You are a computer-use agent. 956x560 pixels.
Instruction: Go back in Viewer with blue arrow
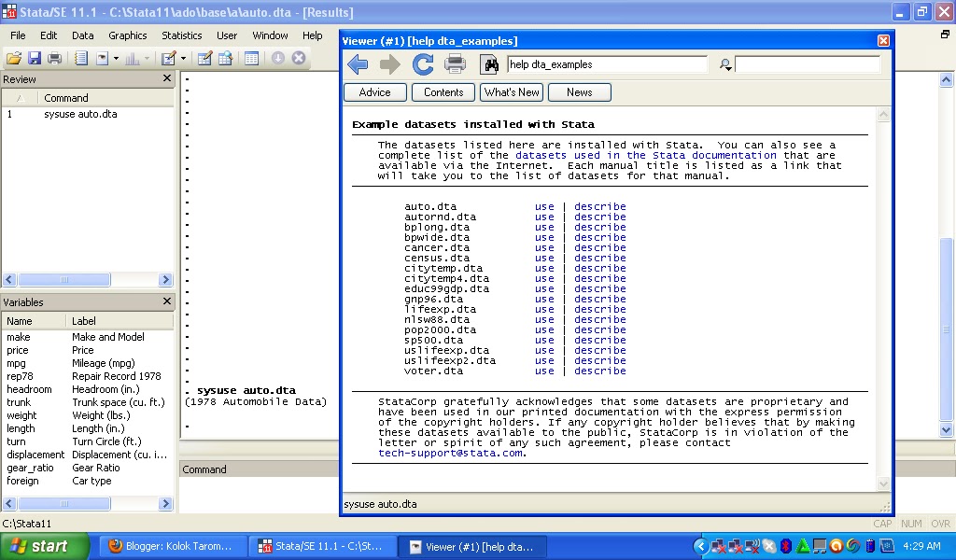pyautogui.click(x=358, y=64)
